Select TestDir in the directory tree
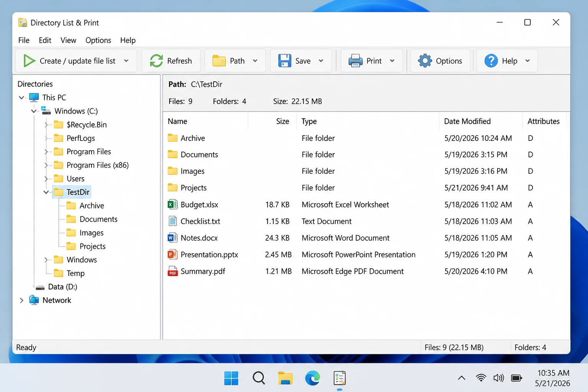The image size is (588, 392). pyautogui.click(x=78, y=192)
